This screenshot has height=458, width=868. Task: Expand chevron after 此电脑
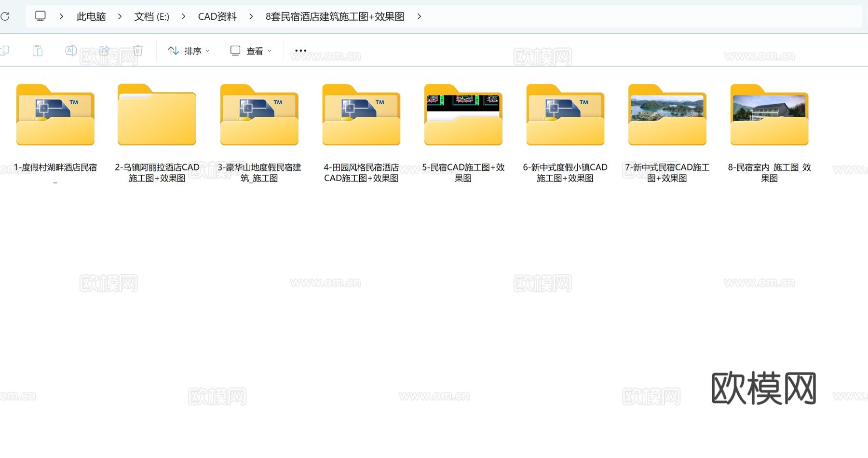(x=120, y=16)
